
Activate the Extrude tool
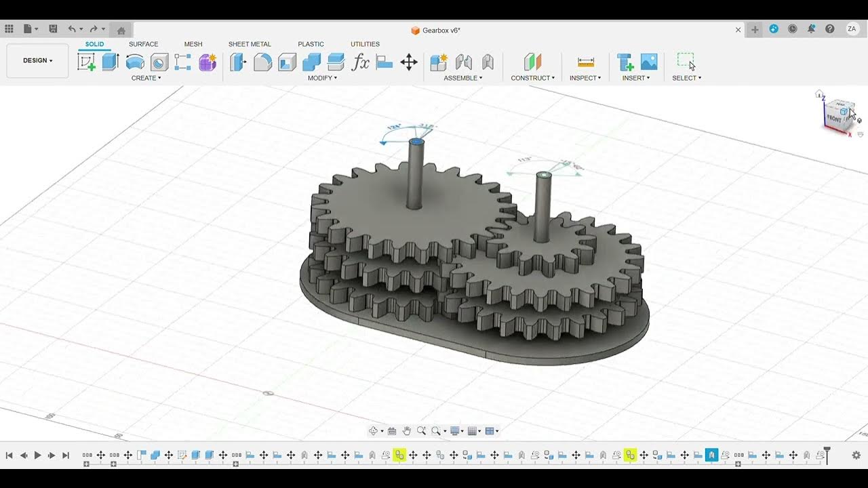[111, 62]
